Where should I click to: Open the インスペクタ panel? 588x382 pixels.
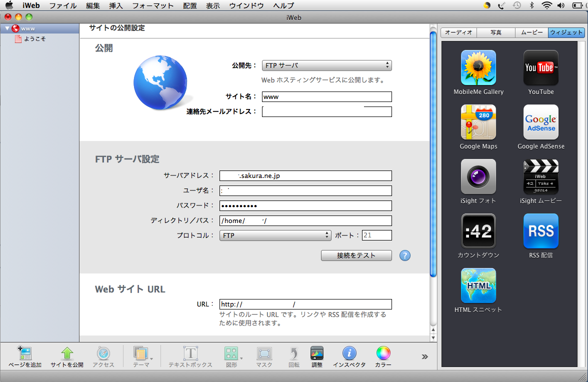pos(349,354)
